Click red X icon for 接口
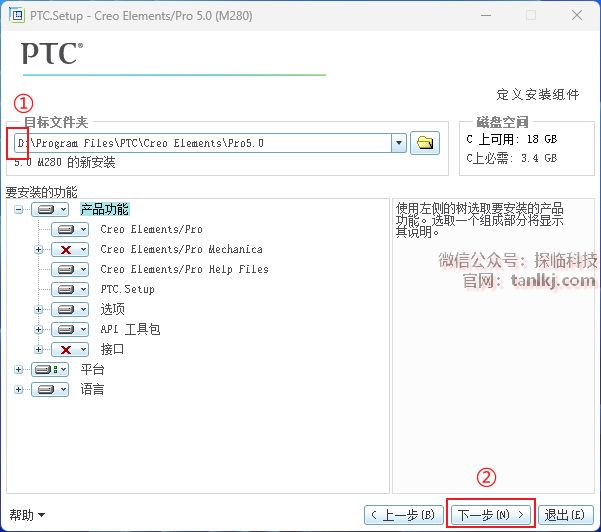This screenshot has width=601, height=532. [x=70, y=349]
